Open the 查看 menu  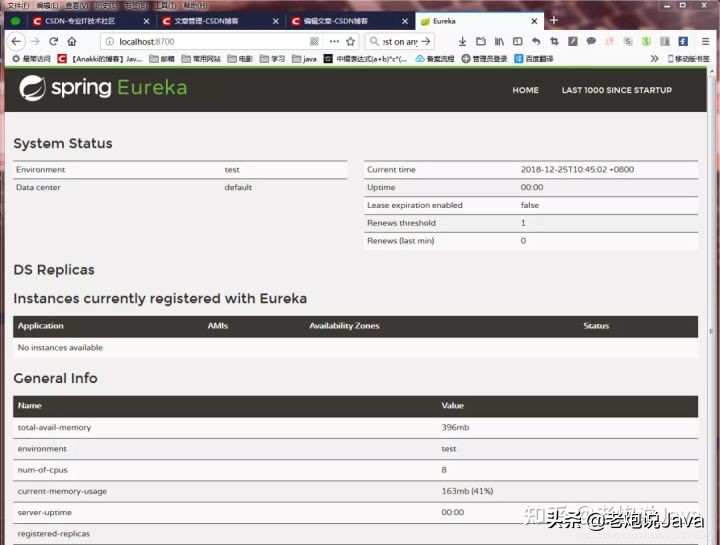(77, 6)
